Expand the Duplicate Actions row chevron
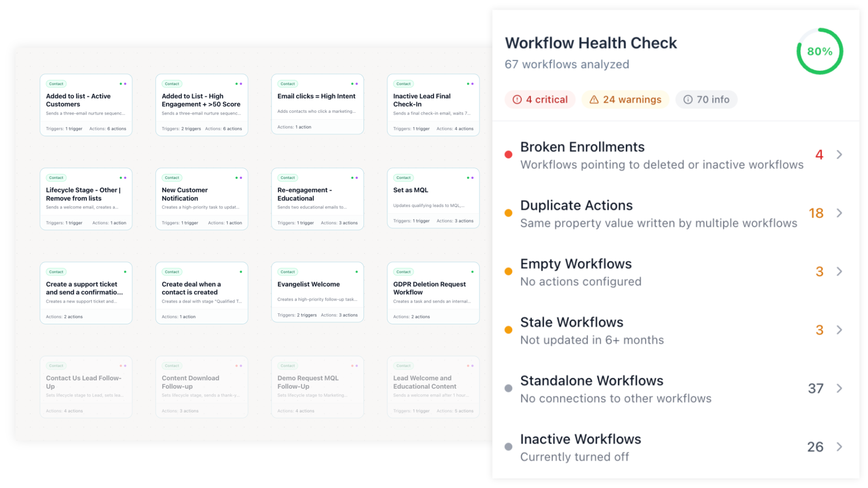 pos(839,213)
